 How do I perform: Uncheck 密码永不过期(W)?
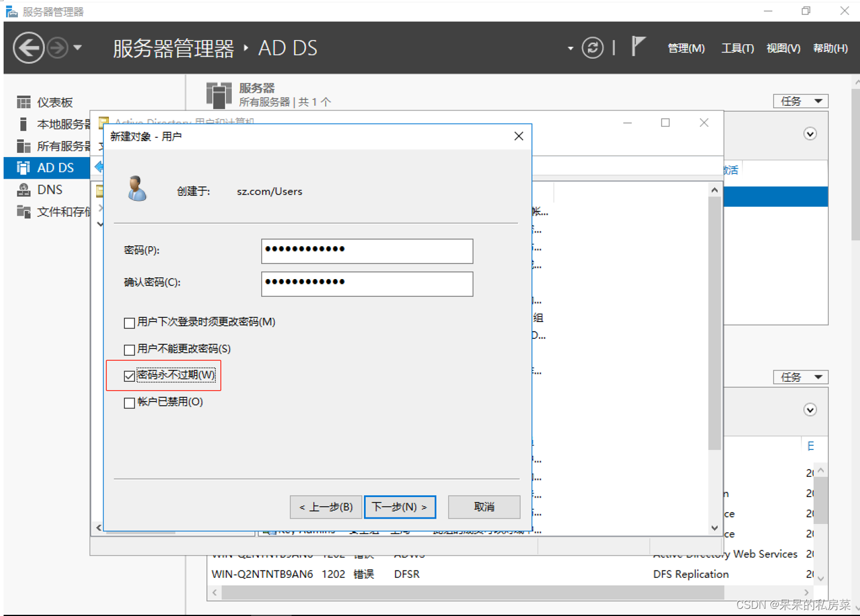click(x=129, y=376)
